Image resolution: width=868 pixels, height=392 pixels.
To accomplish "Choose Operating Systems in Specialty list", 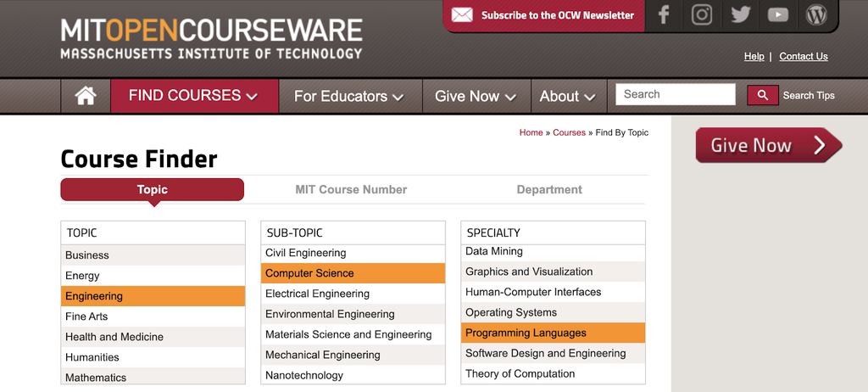I will 511,312.
